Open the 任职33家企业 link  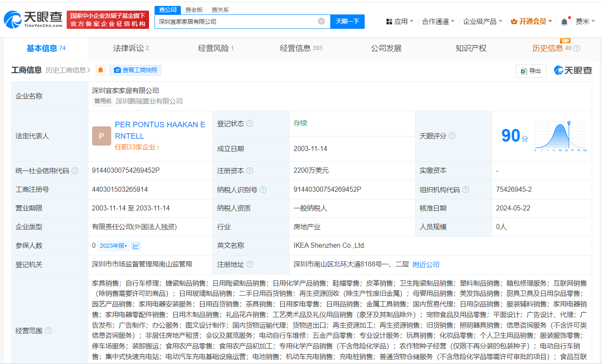137,147
